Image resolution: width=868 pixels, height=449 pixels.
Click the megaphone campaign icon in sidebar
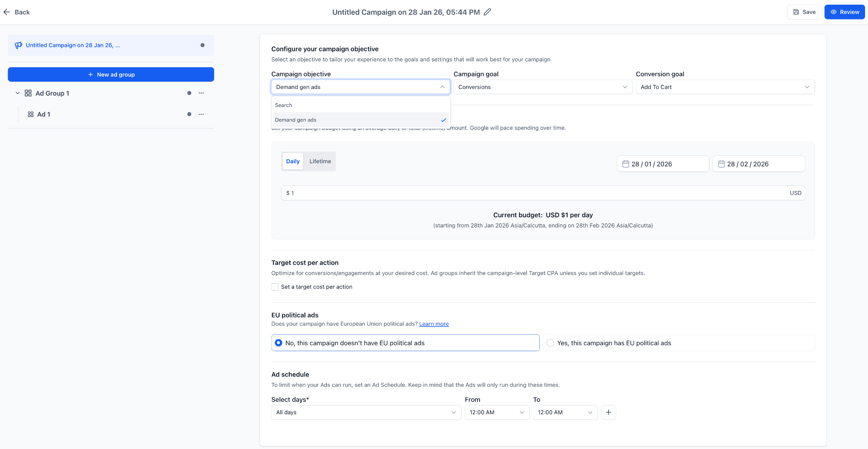click(x=18, y=45)
